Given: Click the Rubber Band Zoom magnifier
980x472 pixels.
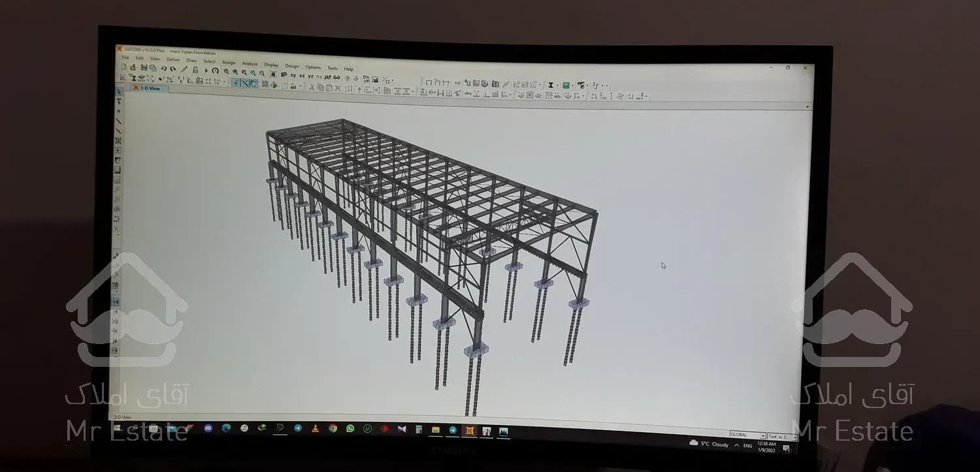Looking at the screenshot, I should (226, 72).
